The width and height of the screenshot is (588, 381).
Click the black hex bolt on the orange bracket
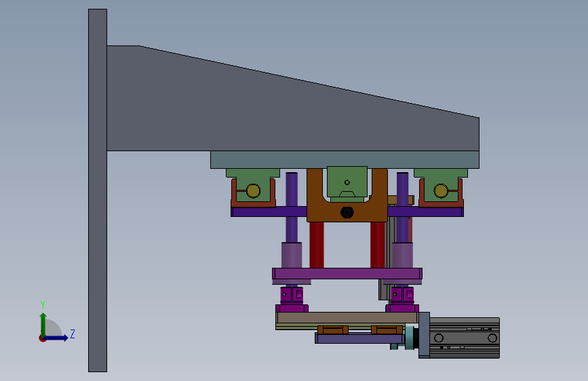(347, 212)
